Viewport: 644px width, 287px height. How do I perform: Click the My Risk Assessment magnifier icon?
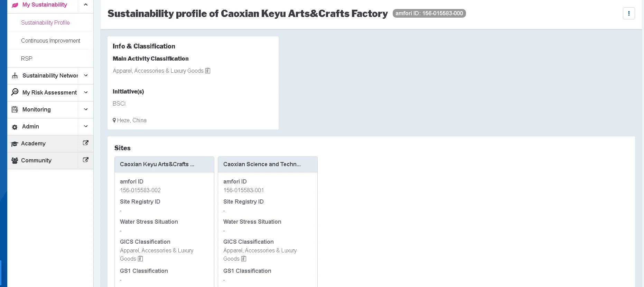pos(15,92)
